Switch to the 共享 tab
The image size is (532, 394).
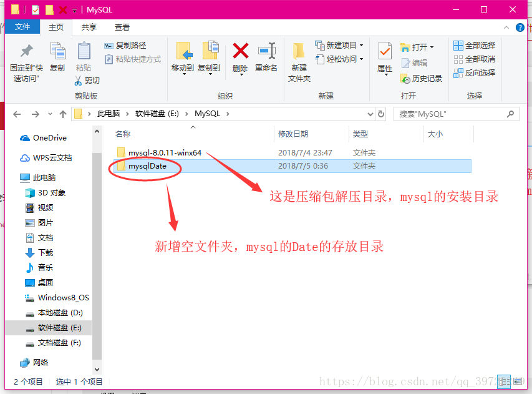click(x=89, y=27)
